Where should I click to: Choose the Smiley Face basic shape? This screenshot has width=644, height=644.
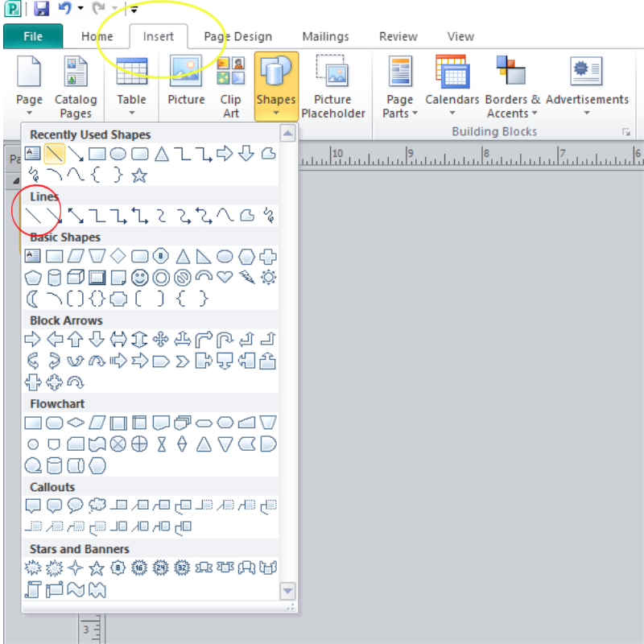(139, 278)
